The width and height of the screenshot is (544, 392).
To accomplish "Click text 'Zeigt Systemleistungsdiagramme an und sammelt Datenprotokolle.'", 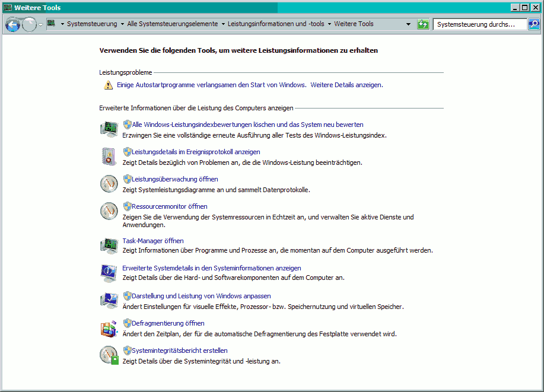I will 216,190.
